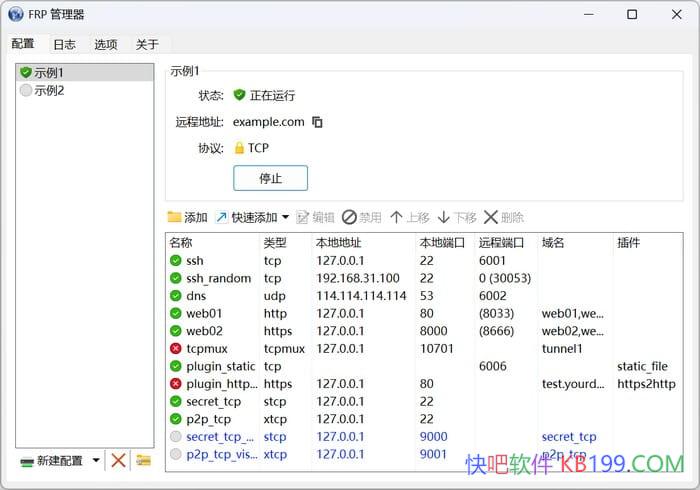Click the 上移 (Move up) arrow

396,217
